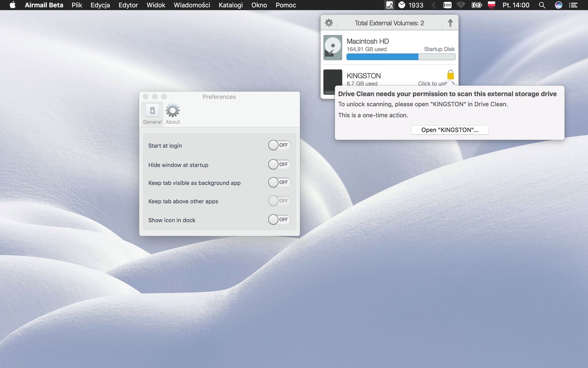
Task: Click the Macintosh HD usage bar
Action: coord(401,57)
